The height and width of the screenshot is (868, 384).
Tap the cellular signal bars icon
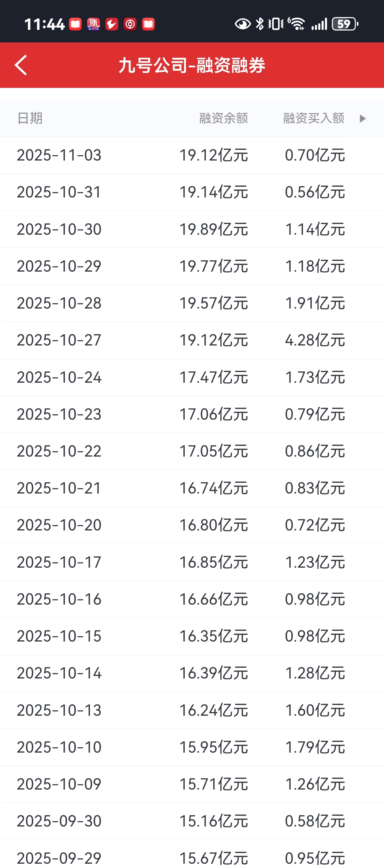click(319, 24)
